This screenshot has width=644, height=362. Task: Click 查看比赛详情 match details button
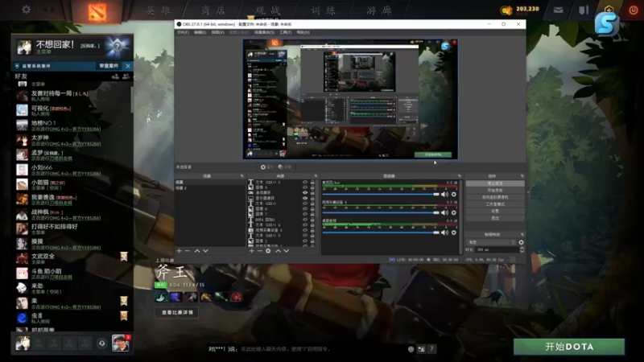pos(177,312)
